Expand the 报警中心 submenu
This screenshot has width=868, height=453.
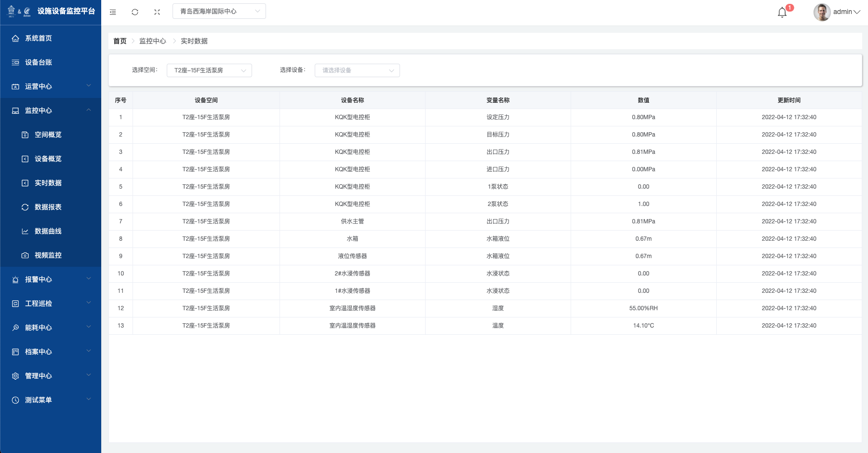89,279
